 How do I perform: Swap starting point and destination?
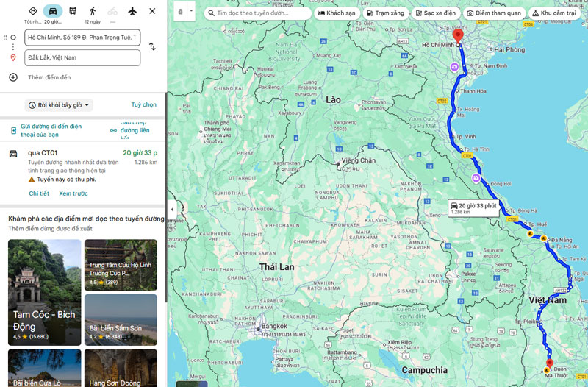point(152,46)
